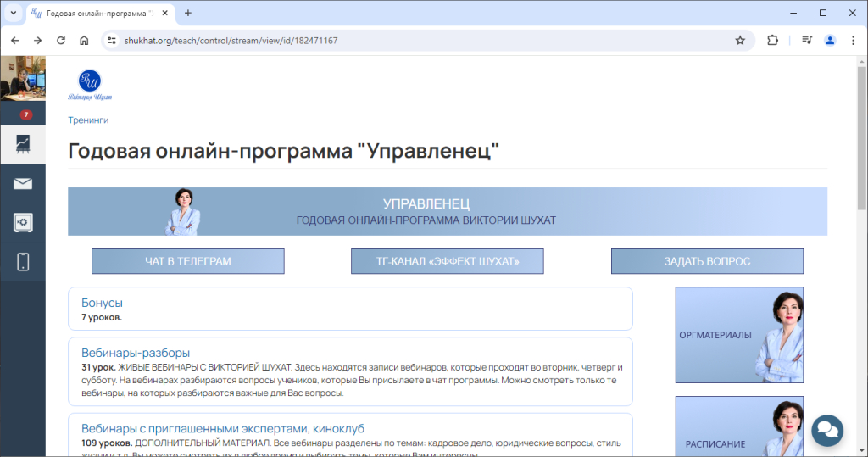Open the browser home page
This screenshot has height=457, width=868.
click(84, 41)
